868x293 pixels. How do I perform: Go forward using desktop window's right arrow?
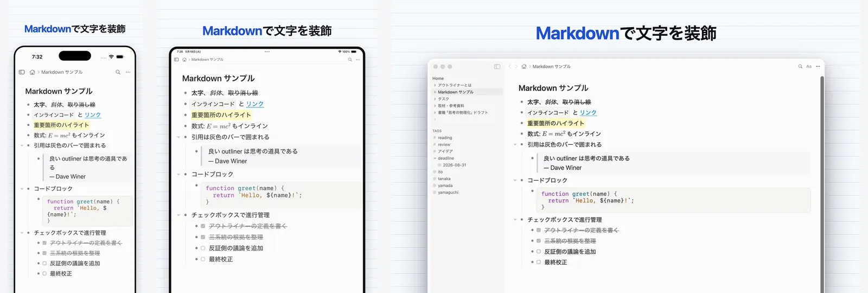point(516,67)
